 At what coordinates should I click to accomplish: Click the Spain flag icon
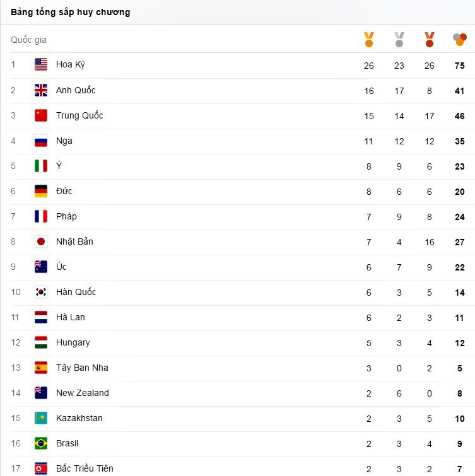point(41,368)
